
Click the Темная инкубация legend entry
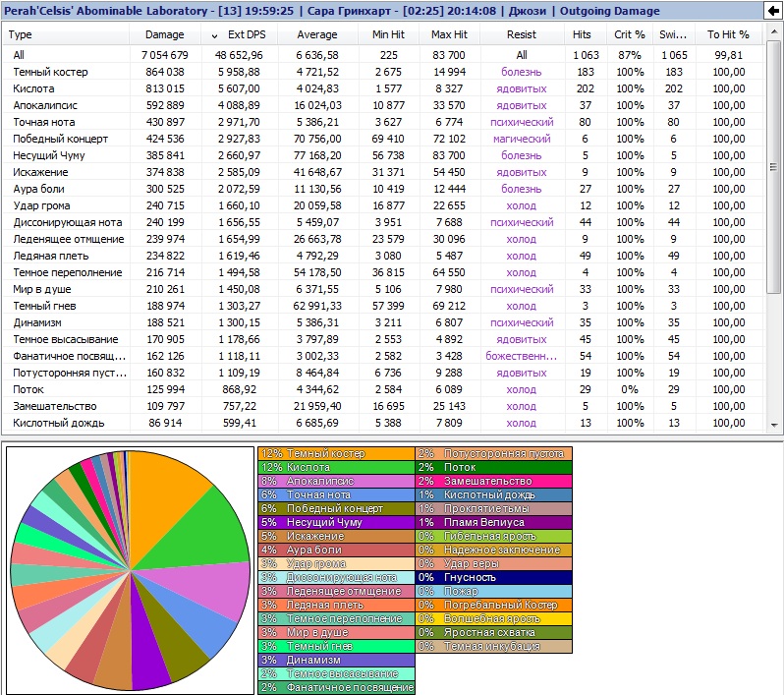tap(494, 647)
